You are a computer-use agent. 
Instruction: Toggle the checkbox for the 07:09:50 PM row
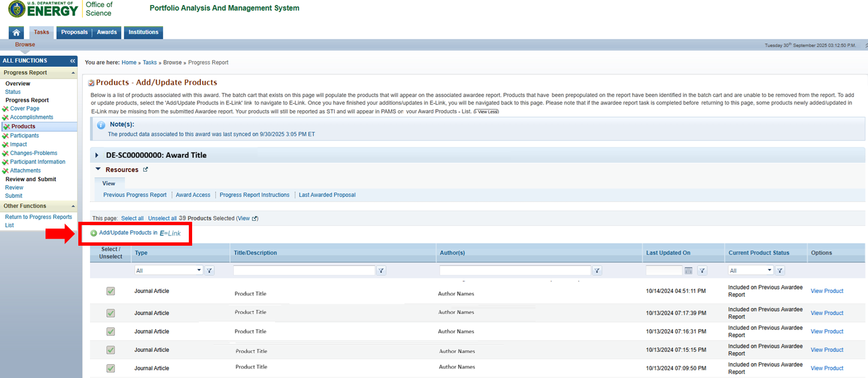[111, 368]
